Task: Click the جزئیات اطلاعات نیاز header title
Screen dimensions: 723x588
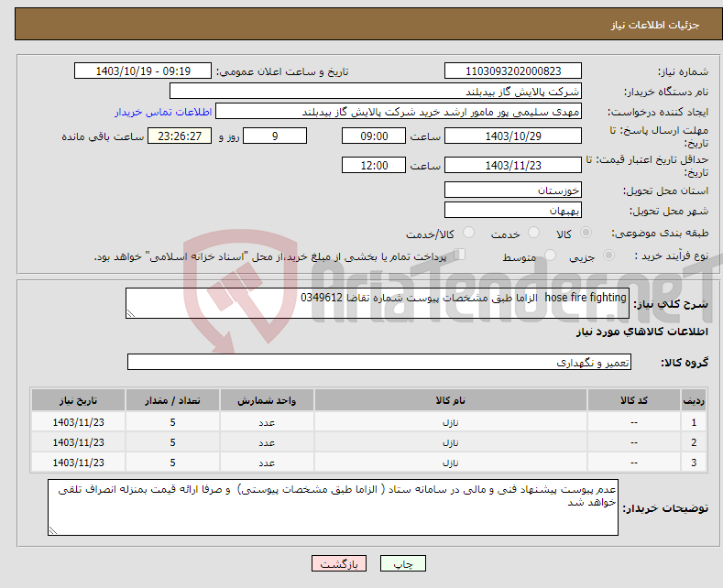Action: (x=655, y=25)
